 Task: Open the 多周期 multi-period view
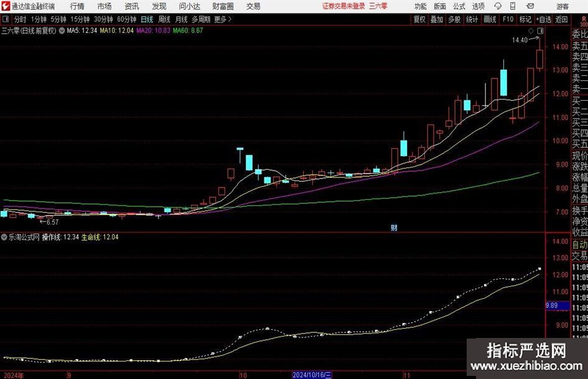click(x=201, y=19)
